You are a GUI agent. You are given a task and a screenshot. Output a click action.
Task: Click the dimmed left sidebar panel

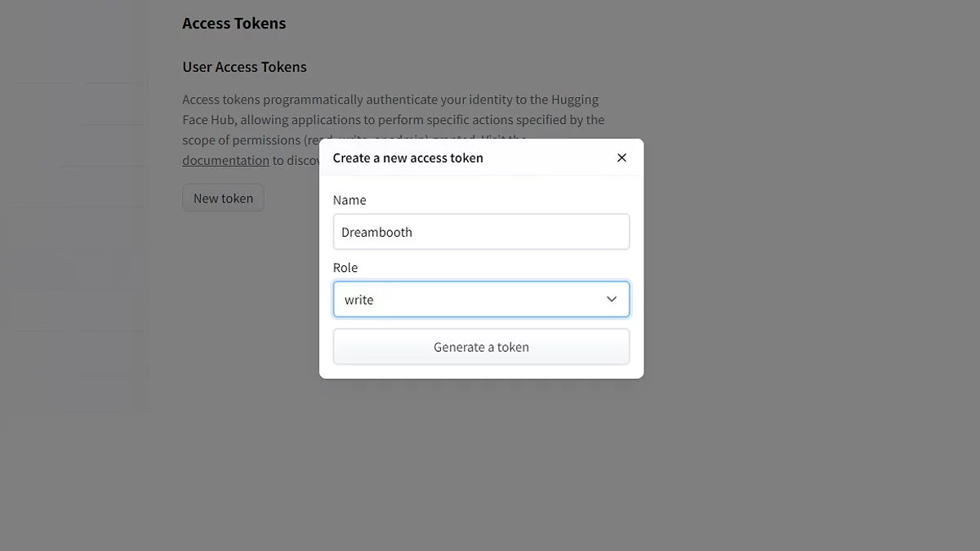(78, 245)
